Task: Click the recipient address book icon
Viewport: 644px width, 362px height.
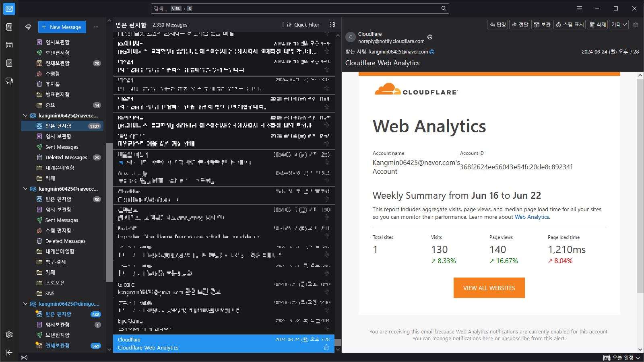Action: pyautogui.click(x=432, y=52)
